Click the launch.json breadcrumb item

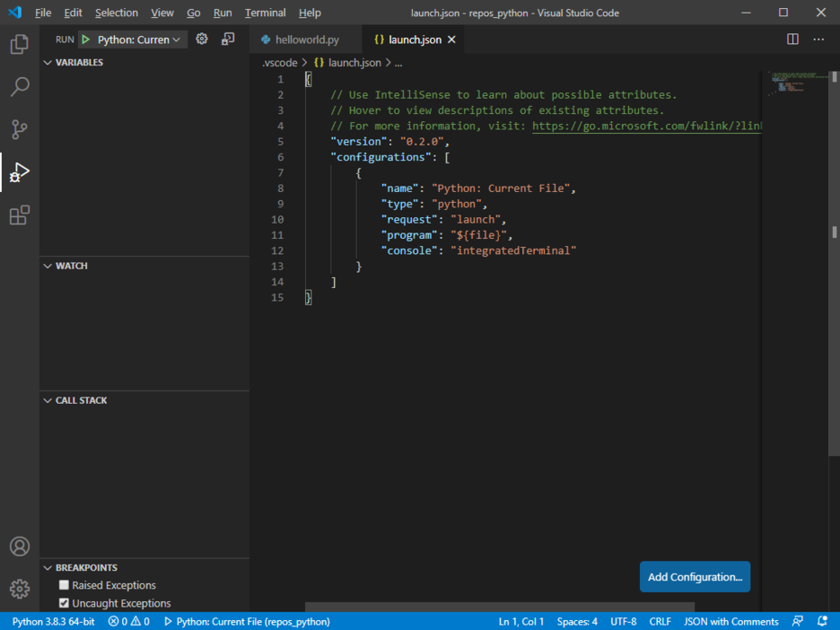(354, 63)
